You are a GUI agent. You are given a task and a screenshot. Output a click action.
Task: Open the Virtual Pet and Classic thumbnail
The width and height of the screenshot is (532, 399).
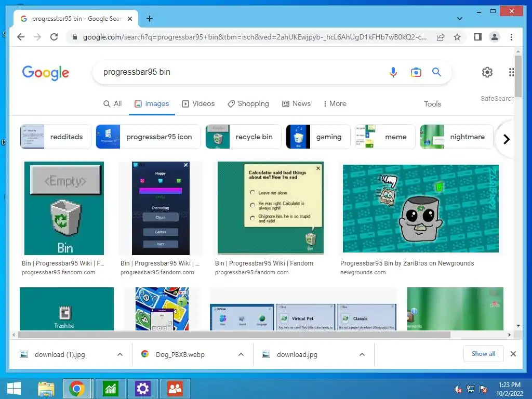click(x=303, y=316)
